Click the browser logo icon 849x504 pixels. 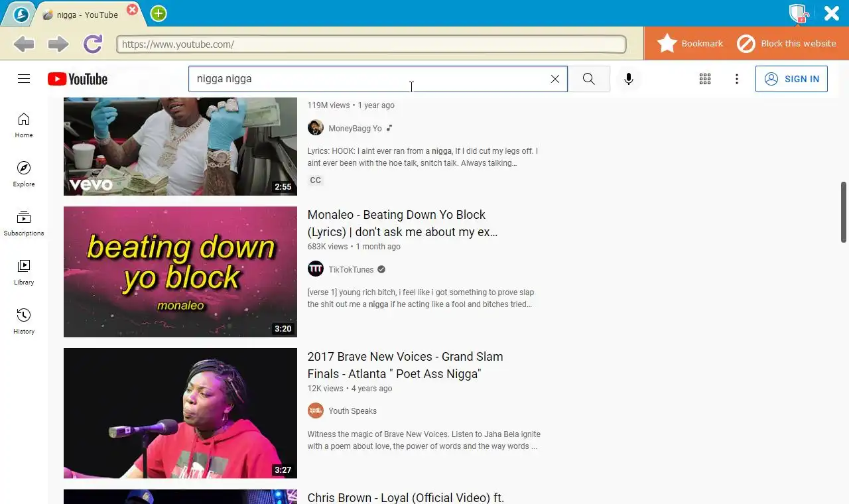coord(21,14)
